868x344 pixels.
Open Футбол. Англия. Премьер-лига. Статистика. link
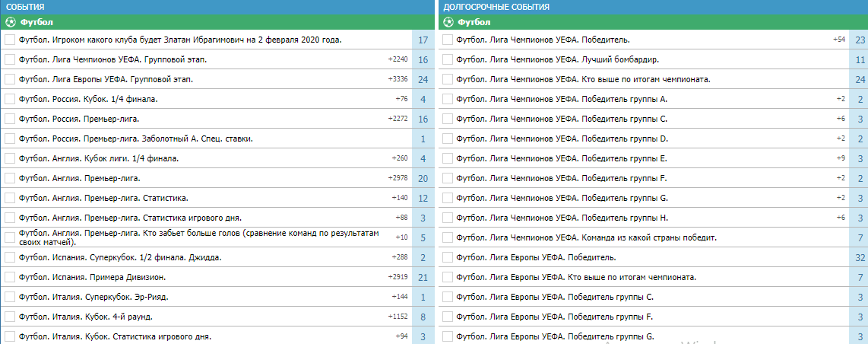103,199
